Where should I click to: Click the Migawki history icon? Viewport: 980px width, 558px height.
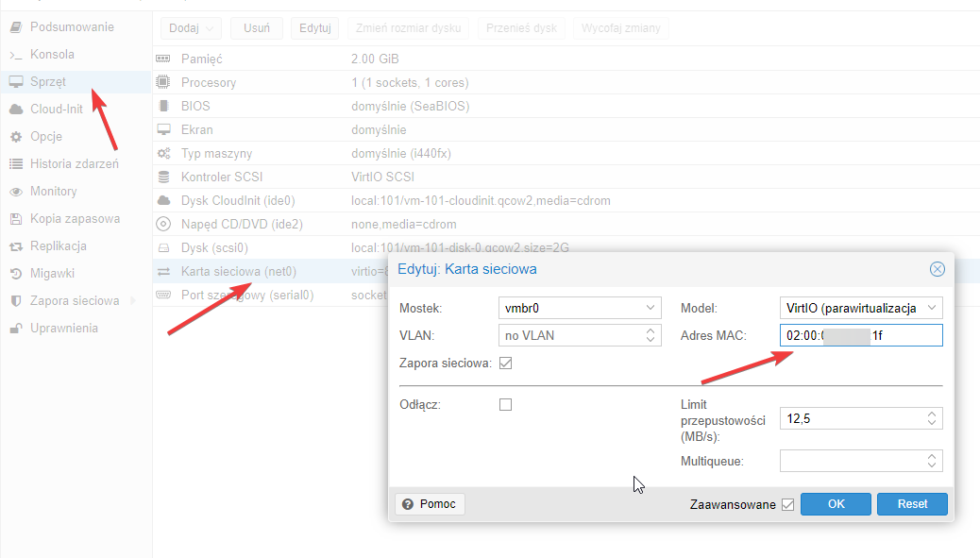(15, 274)
